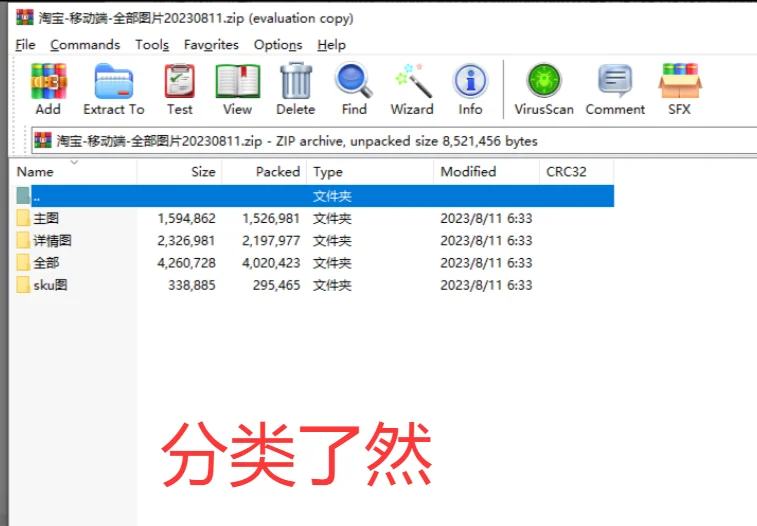Click the modified date of 主图 row
This screenshot has width=757, height=526.
coord(486,219)
